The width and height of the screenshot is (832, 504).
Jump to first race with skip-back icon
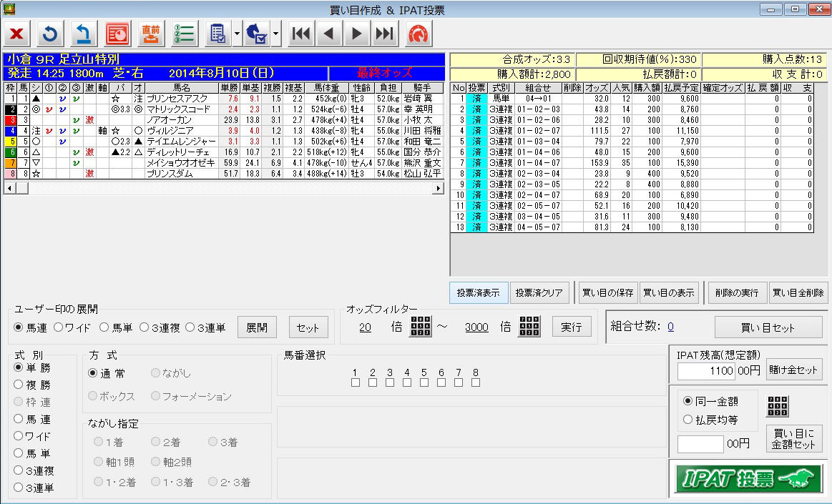pyautogui.click(x=301, y=34)
